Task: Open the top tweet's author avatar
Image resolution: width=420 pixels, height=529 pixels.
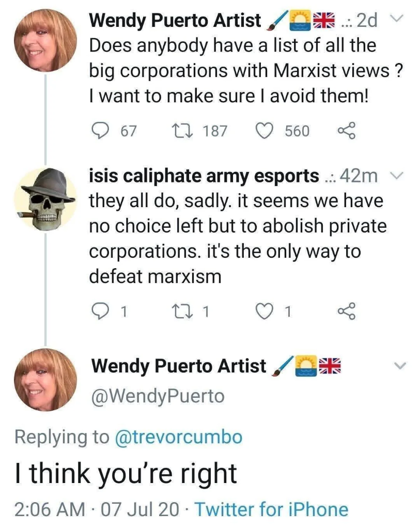Action: [45, 40]
